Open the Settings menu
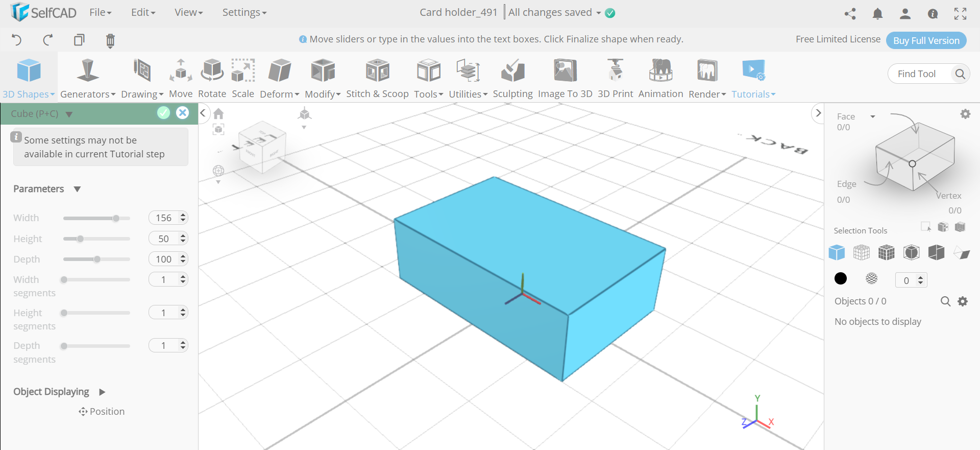 point(244,12)
